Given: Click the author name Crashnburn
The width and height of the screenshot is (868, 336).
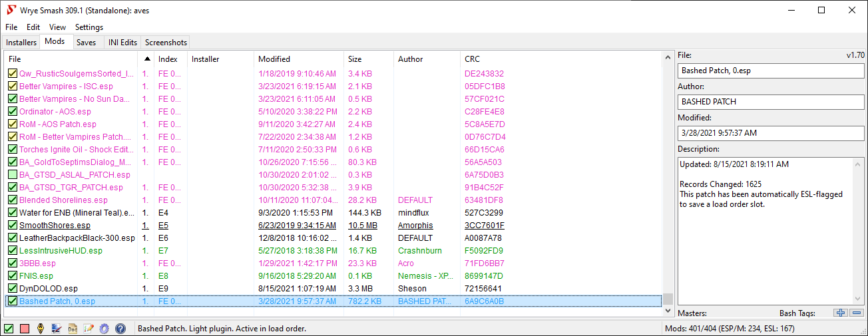Looking at the screenshot, I should point(419,251).
